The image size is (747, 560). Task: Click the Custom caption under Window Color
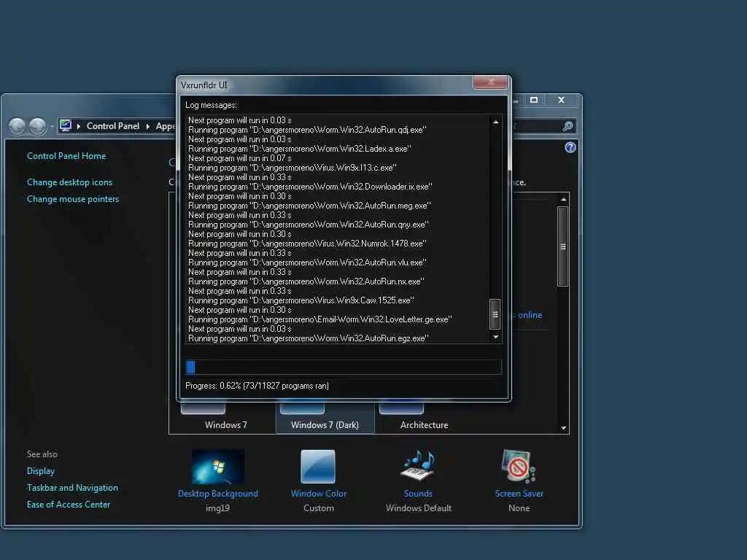319,508
